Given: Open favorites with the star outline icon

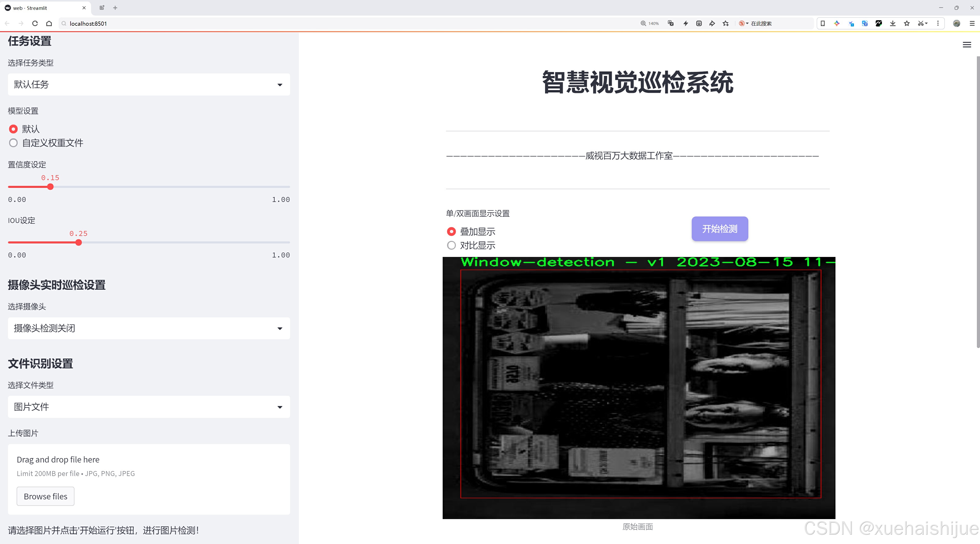Looking at the screenshot, I should 907,24.
